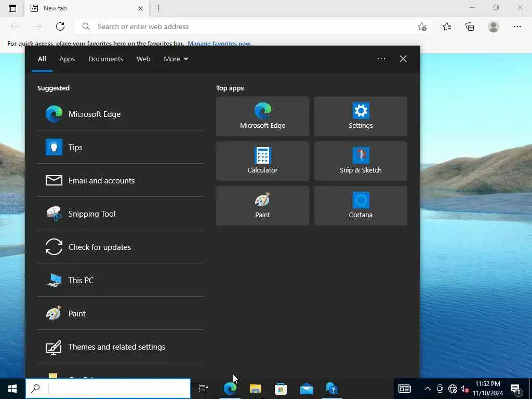This screenshot has width=532, height=399.
Task: Open network status tray icon
Action: coord(453,389)
